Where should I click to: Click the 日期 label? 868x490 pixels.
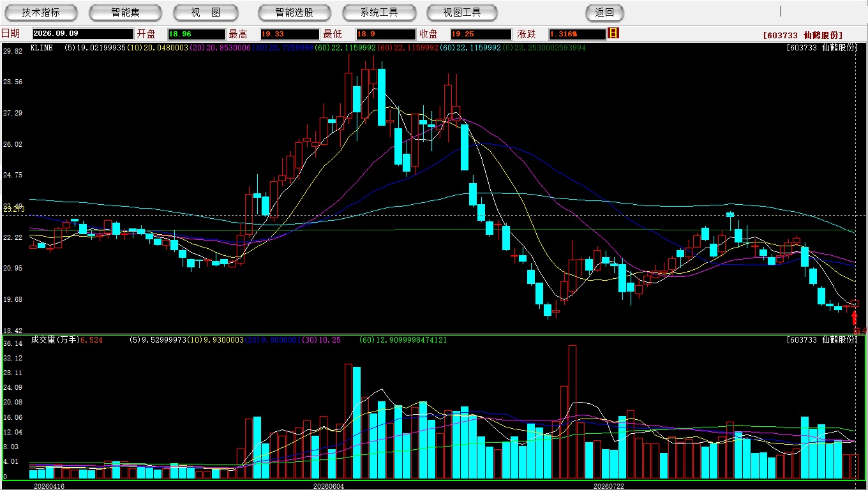pos(10,34)
